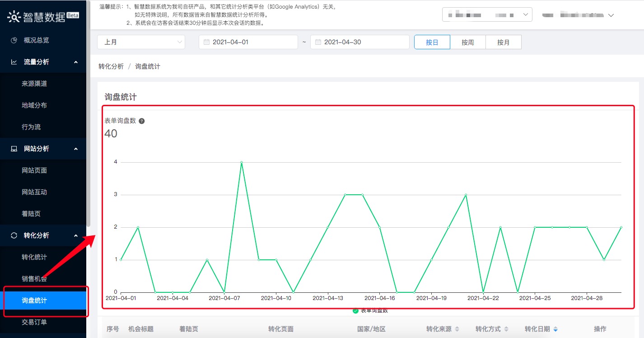Sort the table by 转化日期
The width and height of the screenshot is (644, 338).
click(x=555, y=329)
